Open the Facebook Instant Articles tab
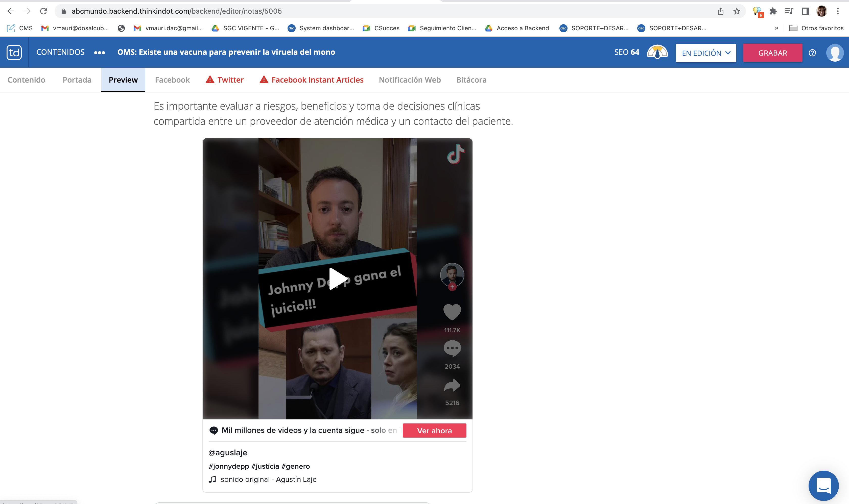Image resolution: width=849 pixels, height=504 pixels. [x=312, y=80]
